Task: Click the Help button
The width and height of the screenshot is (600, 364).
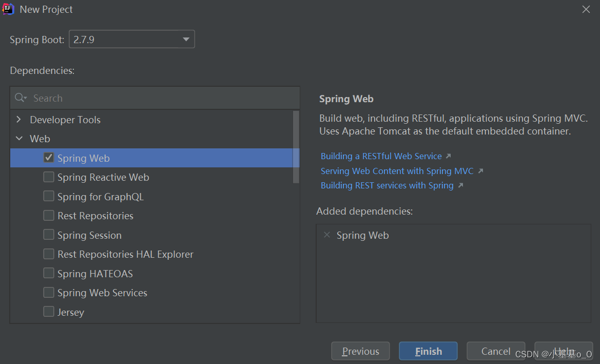Action: point(564,351)
